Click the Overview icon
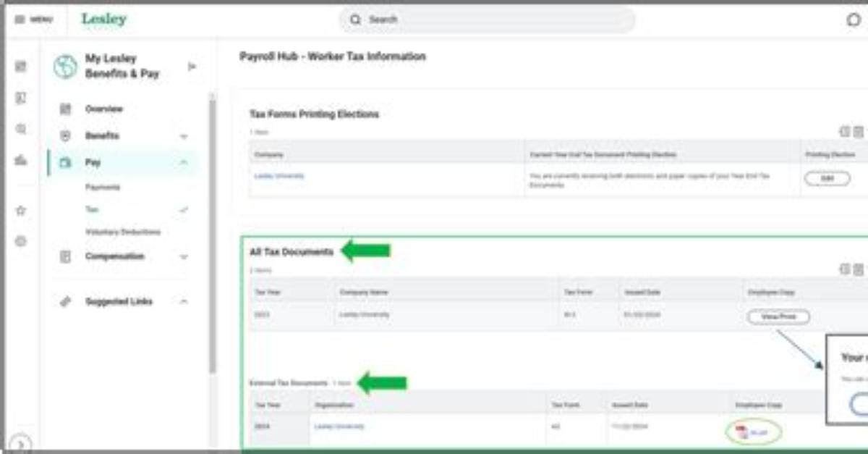868x454 pixels. tap(65, 109)
